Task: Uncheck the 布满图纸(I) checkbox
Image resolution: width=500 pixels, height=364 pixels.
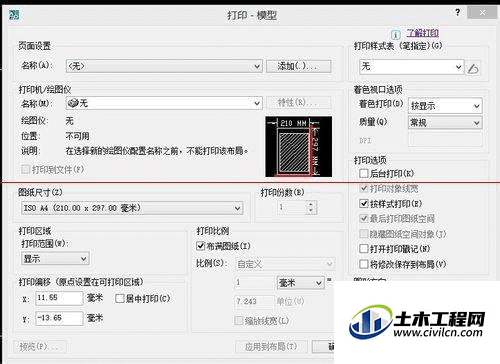Action: click(x=200, y=246)
